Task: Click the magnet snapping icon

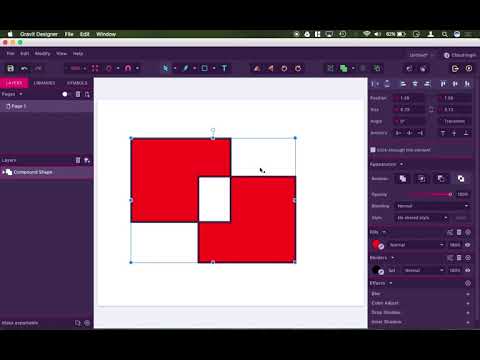Action: 128,68
